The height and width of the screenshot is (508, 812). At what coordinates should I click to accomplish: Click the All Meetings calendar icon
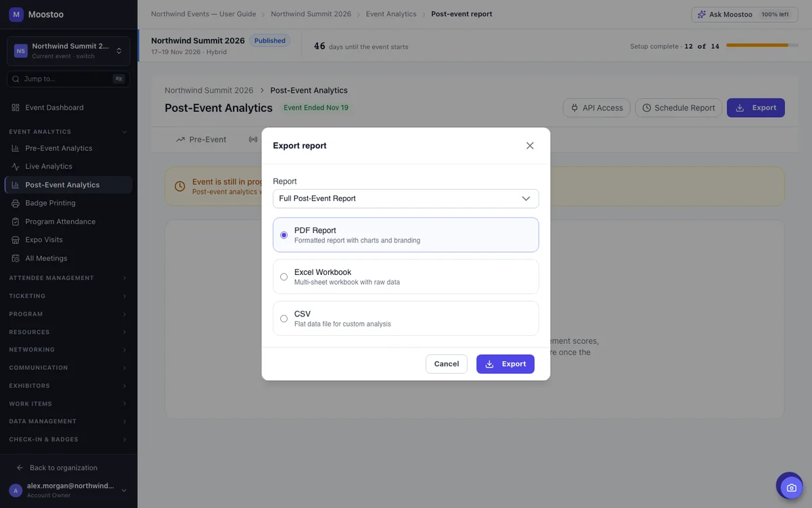click(x=16, y=258)
